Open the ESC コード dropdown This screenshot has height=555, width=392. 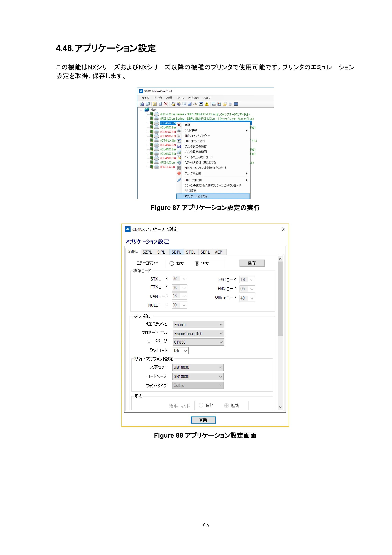247,280
